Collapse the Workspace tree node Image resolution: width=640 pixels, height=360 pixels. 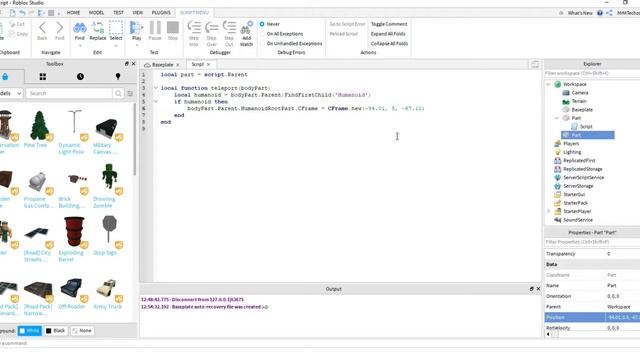[548, 84]
